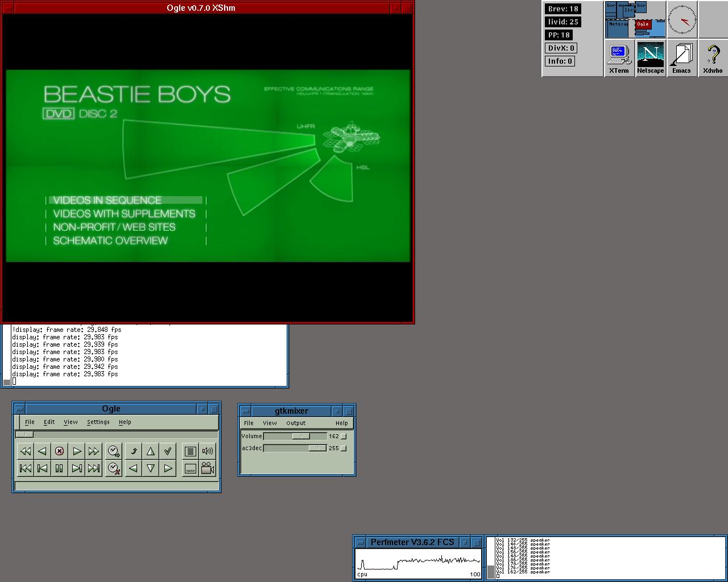
Task: Open the File menu in gtkmixer
Action: pyautogui.click(x=249, y=423)
